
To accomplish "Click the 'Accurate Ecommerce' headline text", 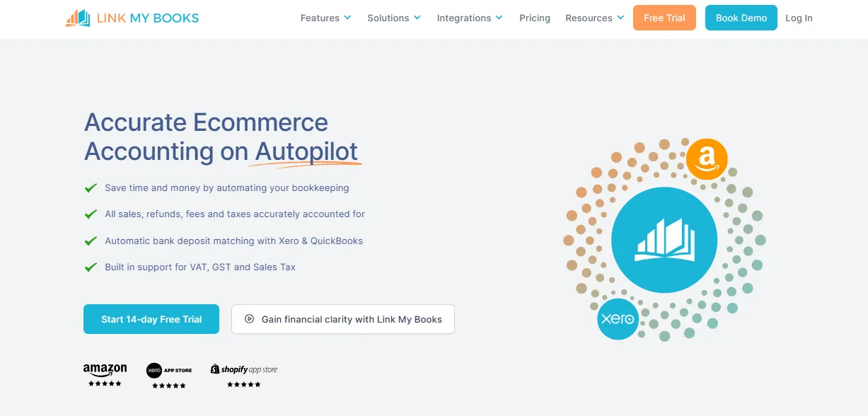I will [206, 122].
